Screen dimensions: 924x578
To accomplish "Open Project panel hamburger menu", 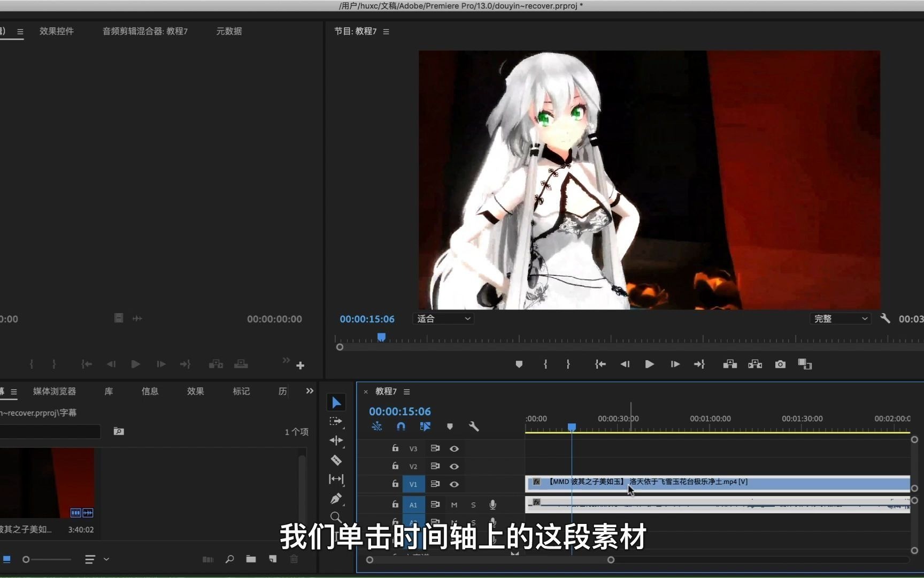I will 14,392.
